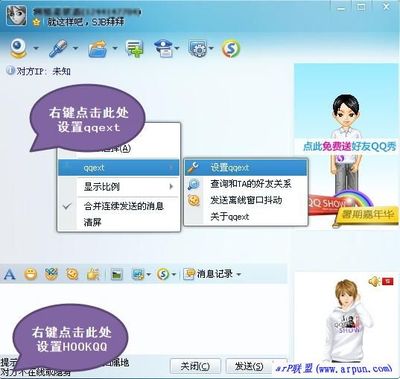Click the 发送(S) button

point(249,366)
